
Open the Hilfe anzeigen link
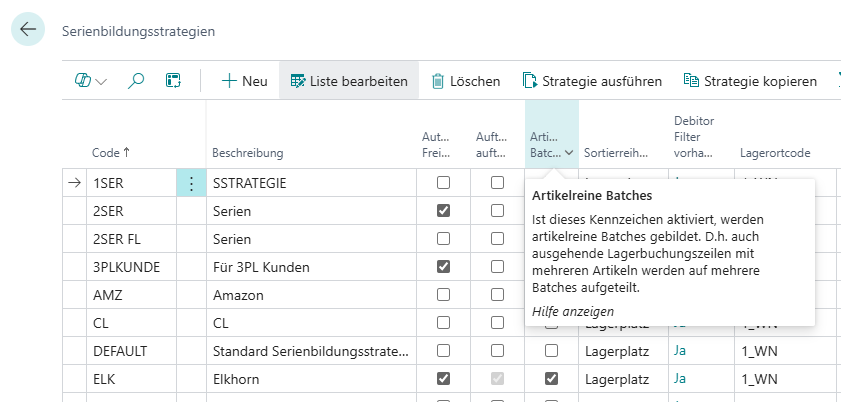pos(573,312)
